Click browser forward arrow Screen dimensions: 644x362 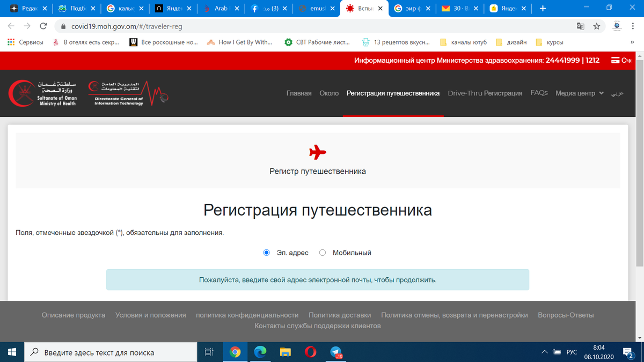pyautogui.click(x=27, y=26)
